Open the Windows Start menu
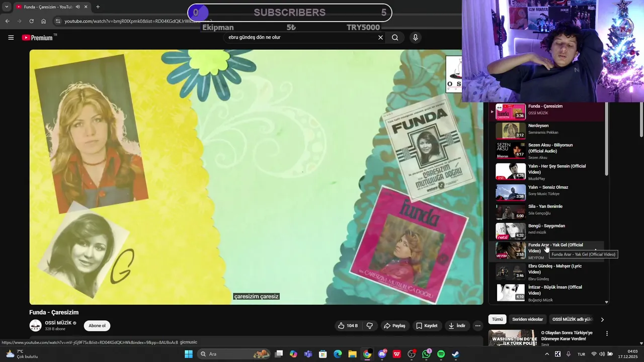This screenshot has height=362, width=644. tap(189, 354)
